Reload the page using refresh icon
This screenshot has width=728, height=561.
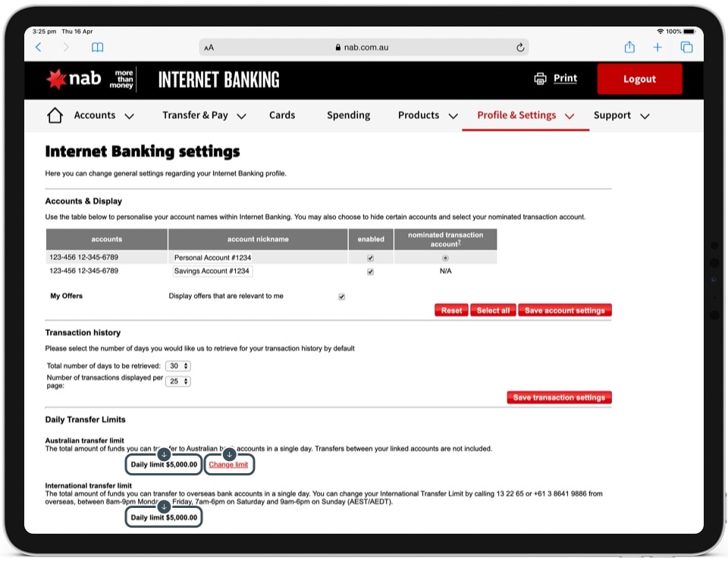point(520,47)
